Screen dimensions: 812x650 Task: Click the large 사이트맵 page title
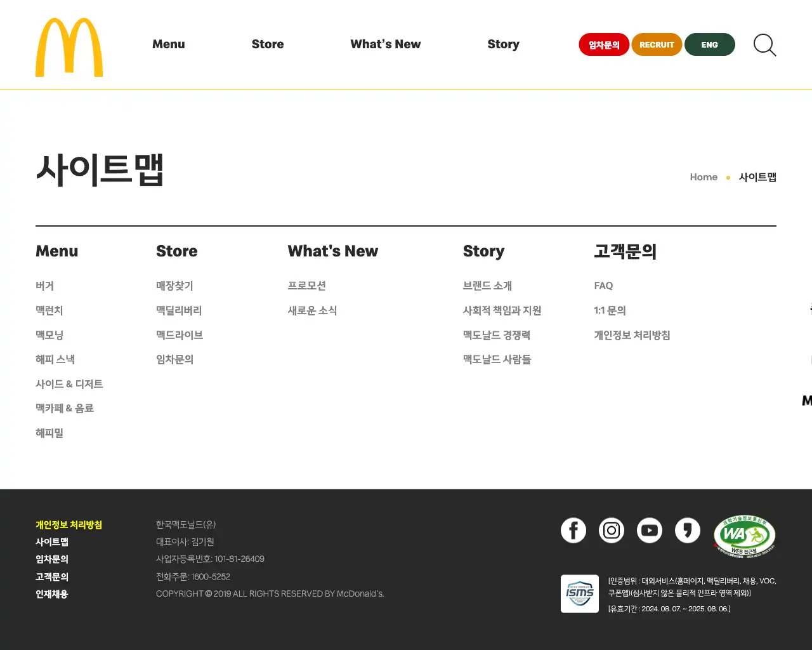[100, 170]
